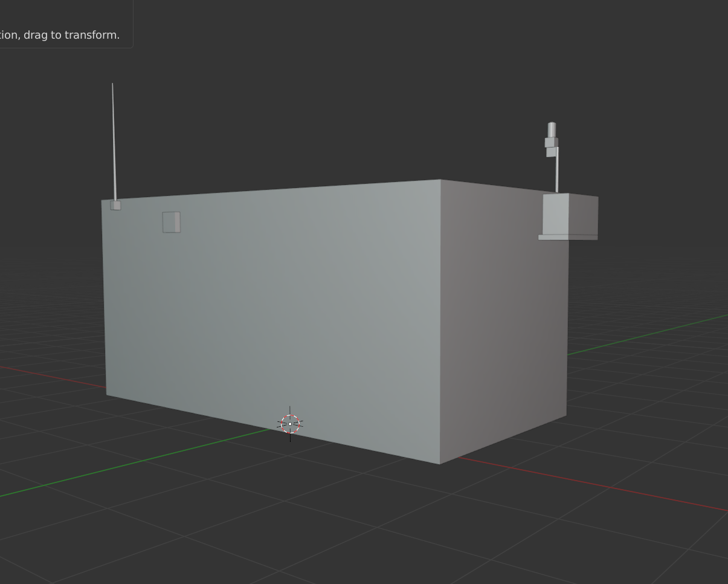Select the small square panel on the front face
This screenshot has height=584, width=728.
click(x=171, y=222)
